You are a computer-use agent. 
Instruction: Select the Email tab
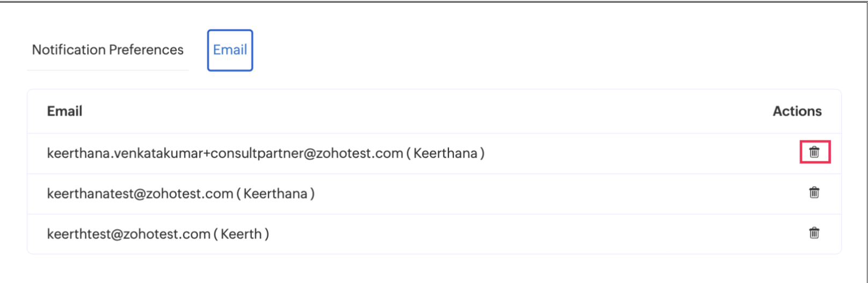point(230,50)
